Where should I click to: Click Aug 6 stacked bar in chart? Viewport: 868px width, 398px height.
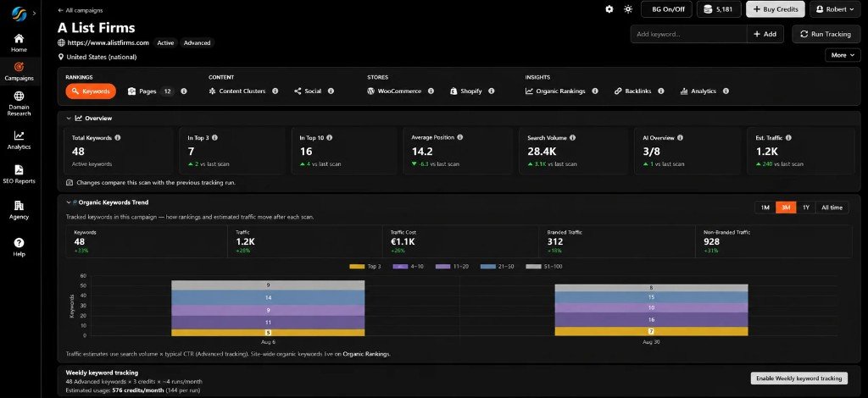pyautogui.click(x=268, y=308)
